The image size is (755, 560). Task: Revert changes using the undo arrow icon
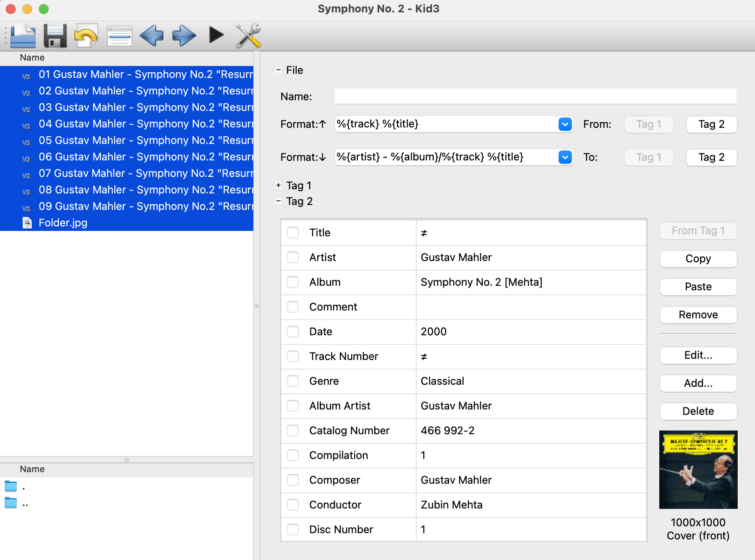86,36
